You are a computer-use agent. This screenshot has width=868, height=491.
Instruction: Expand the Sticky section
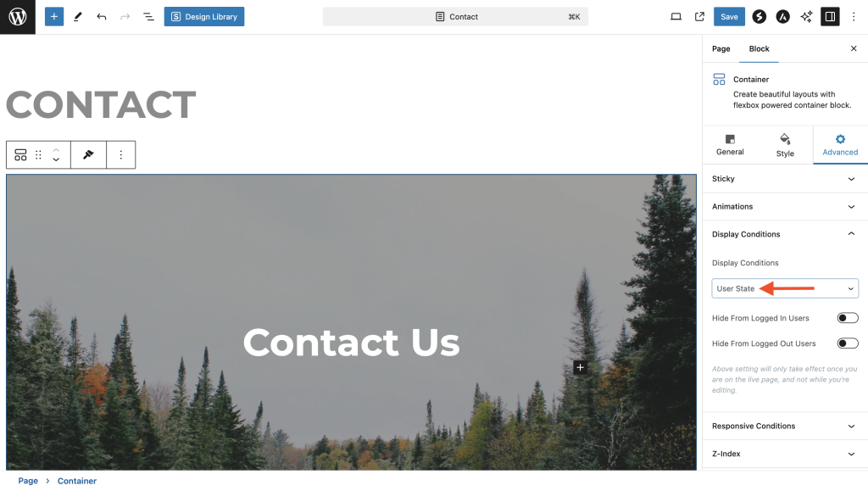[x=785, y=179]
